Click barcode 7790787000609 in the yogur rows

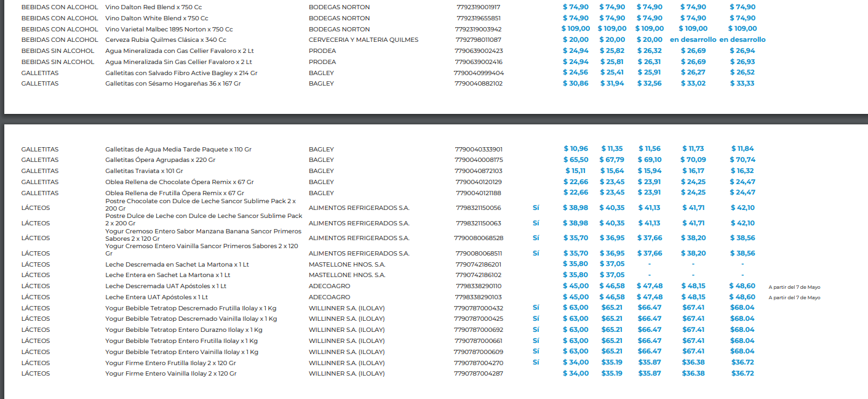pos(478,352)
